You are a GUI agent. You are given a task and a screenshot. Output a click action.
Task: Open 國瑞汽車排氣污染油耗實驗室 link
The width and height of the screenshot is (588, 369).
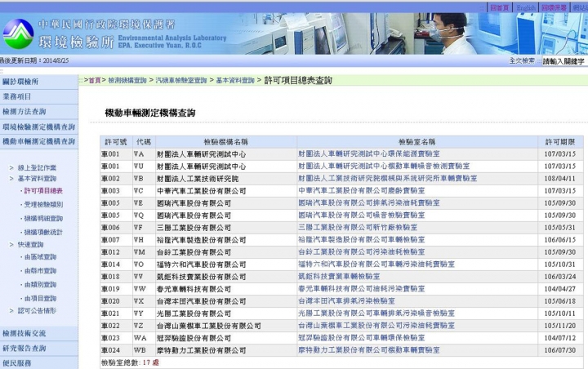pyautogui.click(x=369, y=203)
